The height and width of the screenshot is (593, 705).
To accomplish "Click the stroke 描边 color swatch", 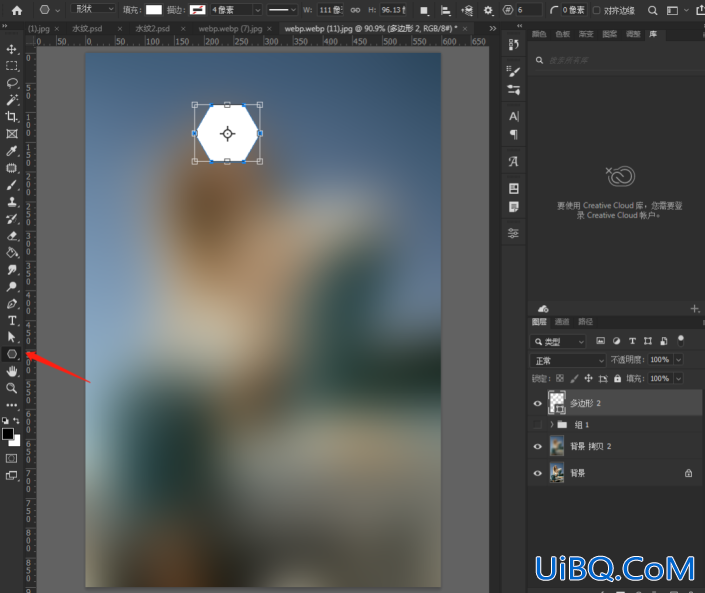I will [x=197, y=10].
